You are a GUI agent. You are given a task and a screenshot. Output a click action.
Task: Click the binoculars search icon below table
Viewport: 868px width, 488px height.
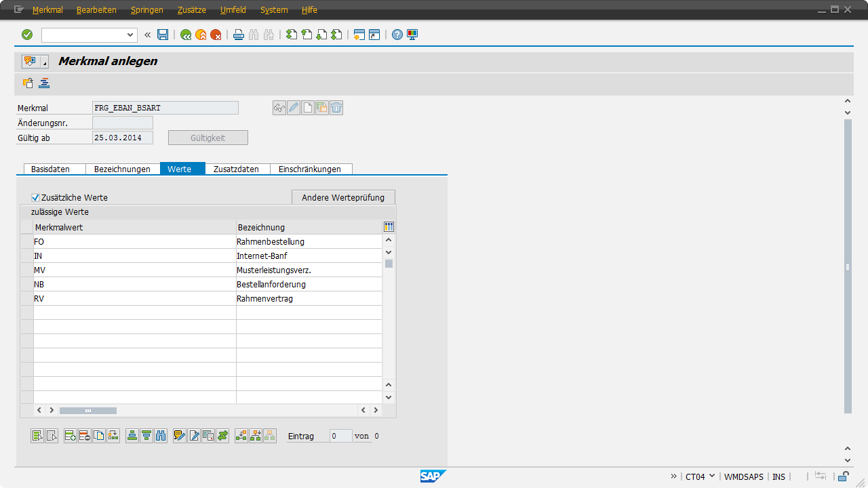pos(161,436)
